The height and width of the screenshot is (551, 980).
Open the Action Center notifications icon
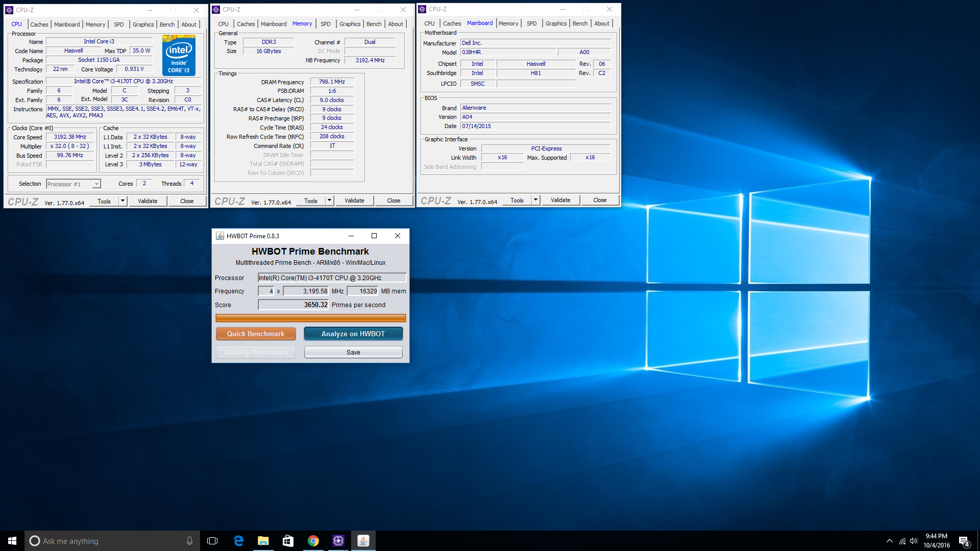964,541
